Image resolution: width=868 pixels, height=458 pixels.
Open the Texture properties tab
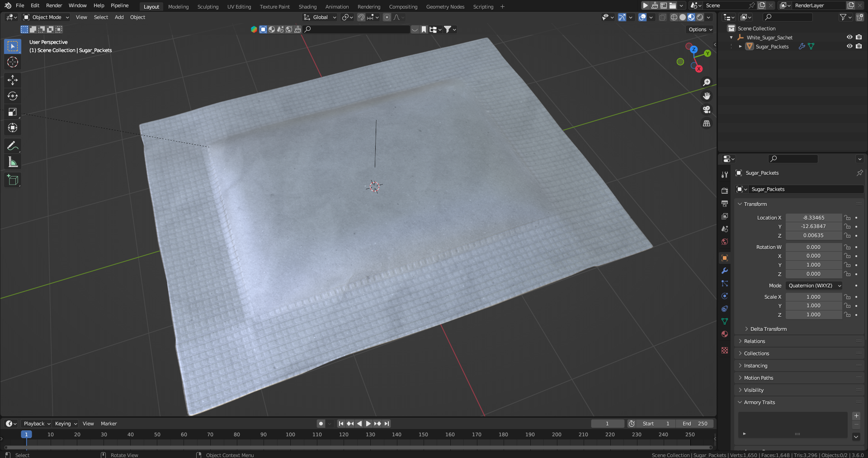coord(725,350)
